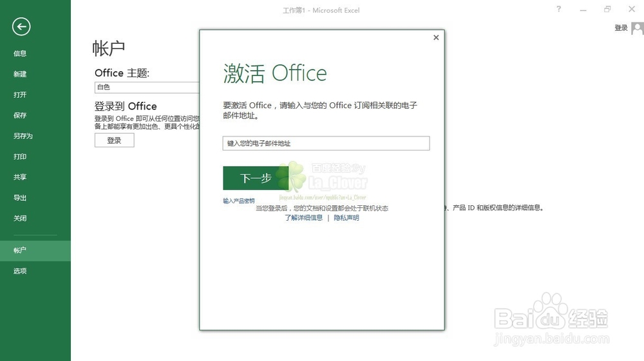The width and height of the screenshot is (644, 361).
Task: Choose 关闭 from the sidebar
Action: click(20, 218)
